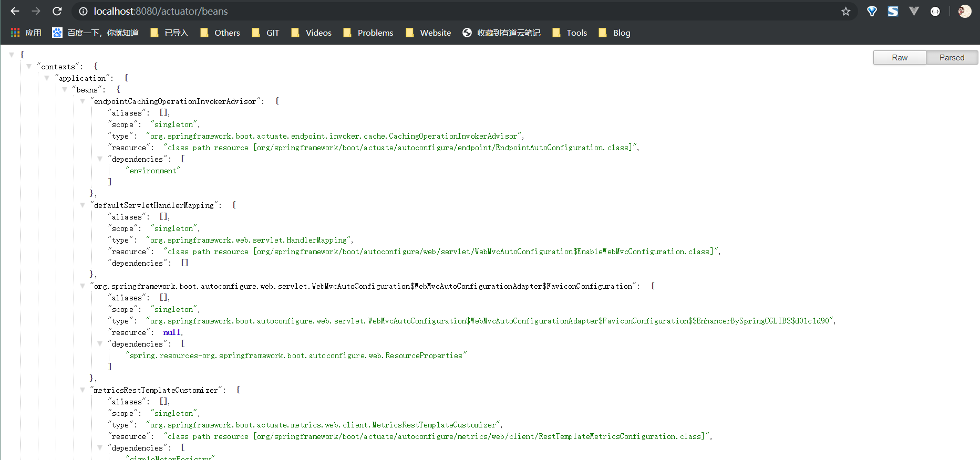Collapse dependencies under metricsRestTemplateCustomizer
This screenshot has height=460, width=980.
point(100,447)
